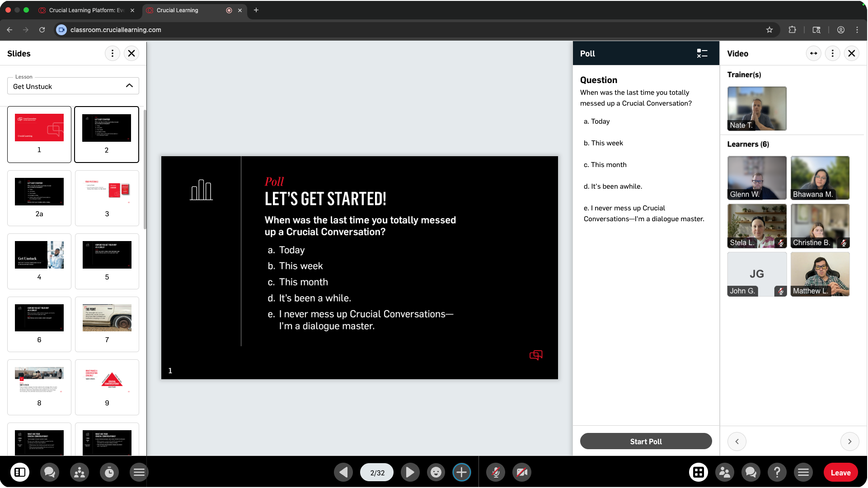Open the breakout groups icon
The image size is (868, 488).
pyautogui.click(x=80, y=472)
